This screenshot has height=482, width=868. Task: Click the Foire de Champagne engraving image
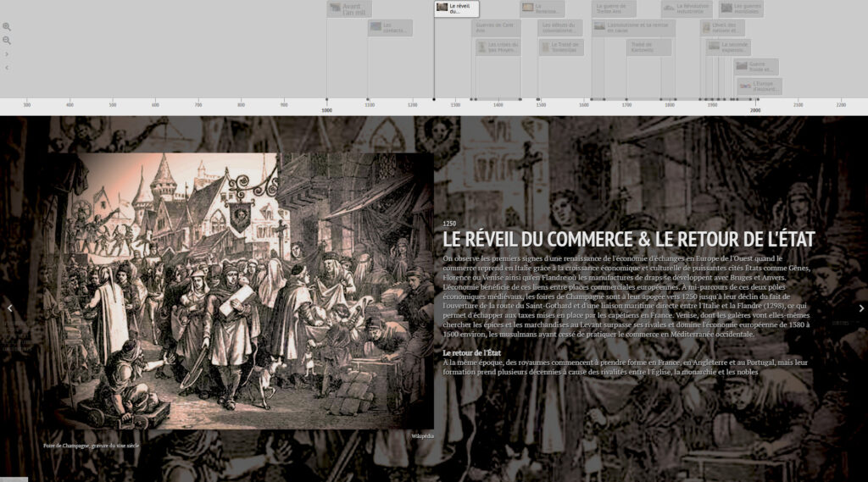240,291
